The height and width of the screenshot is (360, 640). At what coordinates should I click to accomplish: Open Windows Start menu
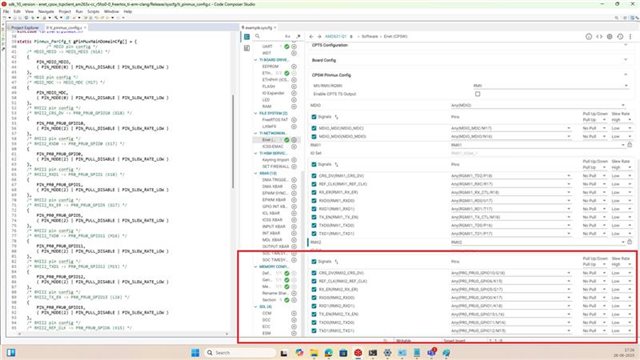point(196,353)
